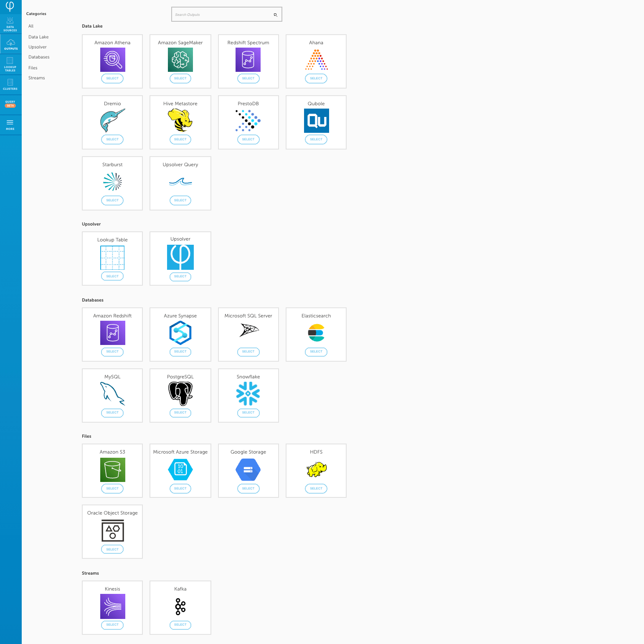
Task: Click the HDFS elephant logo
Action: pyautogui.click(x=317, y=470)
